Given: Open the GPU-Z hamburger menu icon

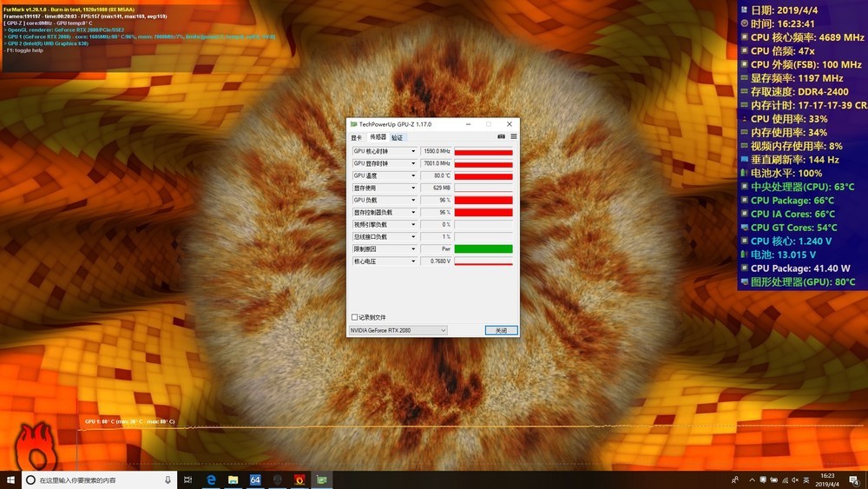Looking at the screenshot, I should pyautogui.click(x=514, y=136).
